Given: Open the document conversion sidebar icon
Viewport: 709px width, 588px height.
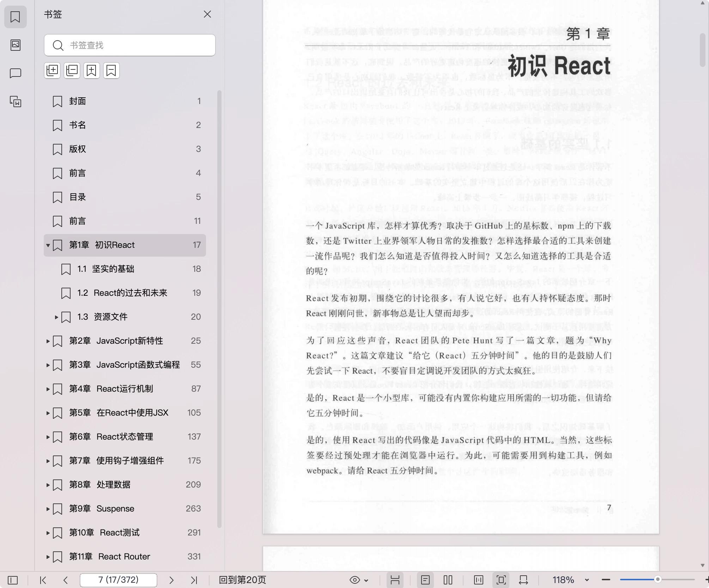Looking at the screenshot, I should (x=15, y=102).
